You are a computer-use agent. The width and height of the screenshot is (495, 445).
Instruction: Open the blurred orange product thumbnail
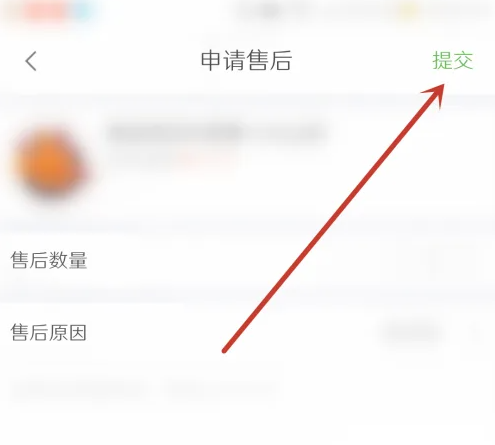50,164
